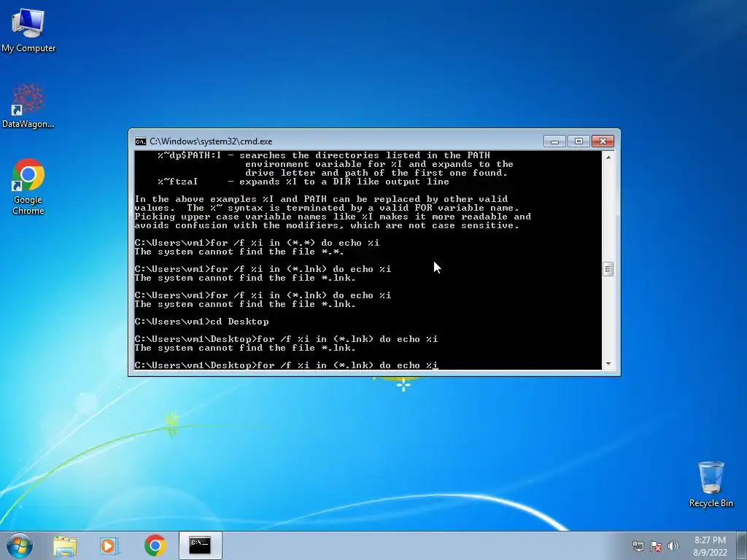
Task: Click the line starting 'In the above examples'
Action: (x=321, y=199)
